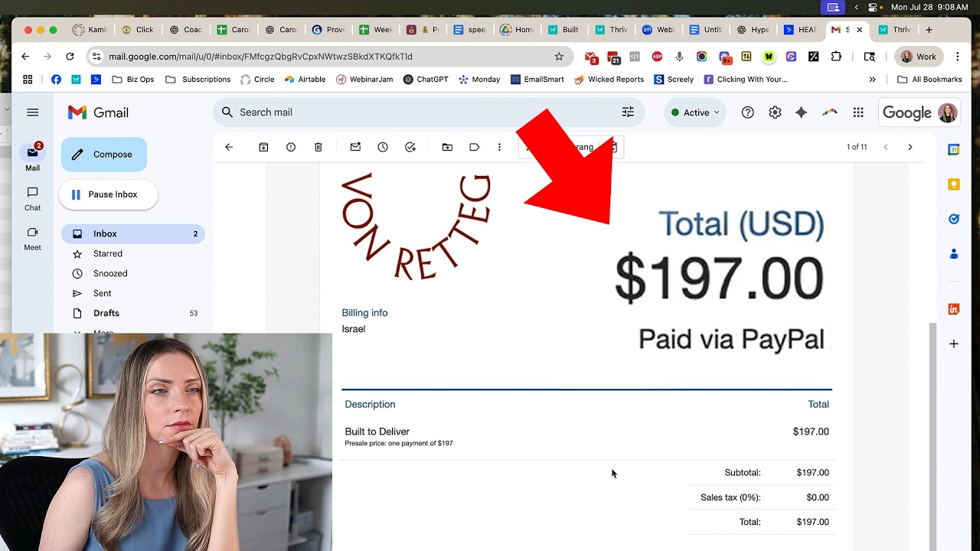Open the Gemini sparkle icon
Viewport: 980px width, 551px height.
(x=802, y=112)
